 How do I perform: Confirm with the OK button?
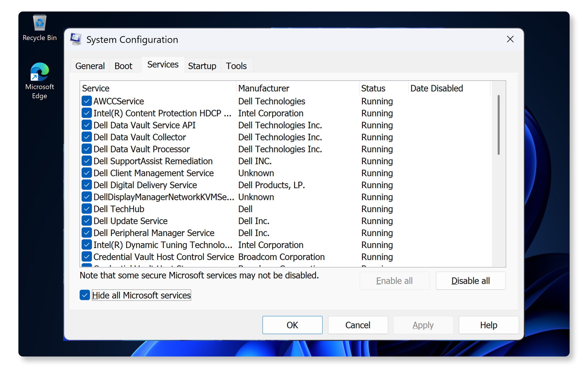(x=292, y=325)
